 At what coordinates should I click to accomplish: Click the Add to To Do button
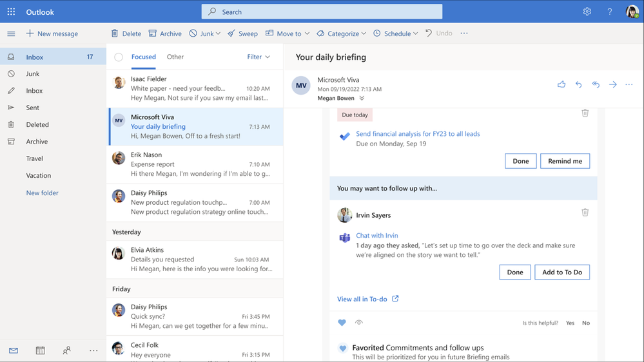coord(562,272)
